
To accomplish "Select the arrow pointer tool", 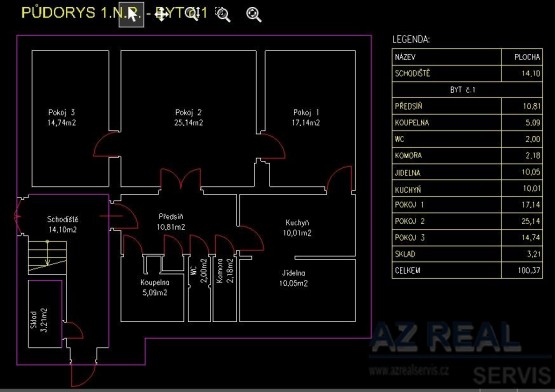I will coord(131,14).
